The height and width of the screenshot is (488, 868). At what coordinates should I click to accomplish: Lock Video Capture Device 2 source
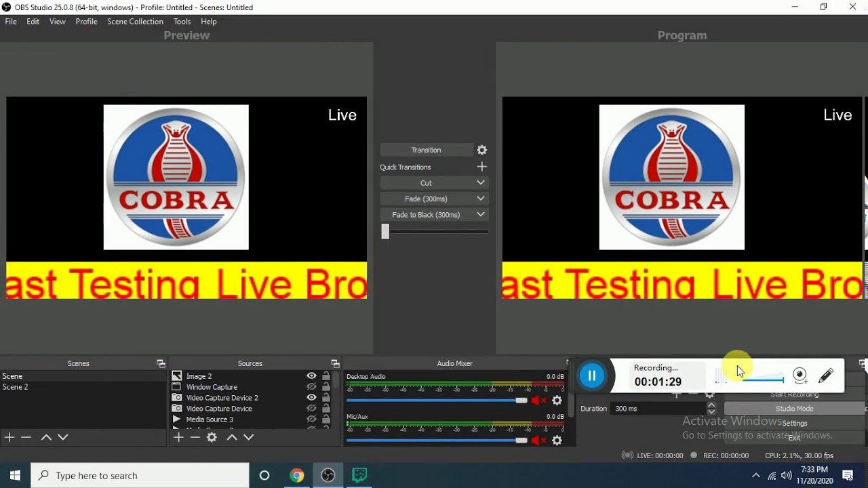[x=326, y=398]
